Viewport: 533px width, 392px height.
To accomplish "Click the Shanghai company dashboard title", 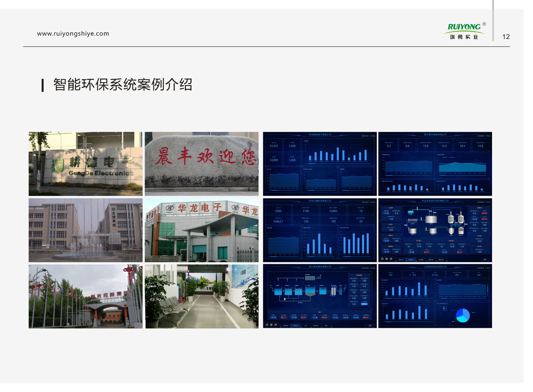I will pos(435,267).
